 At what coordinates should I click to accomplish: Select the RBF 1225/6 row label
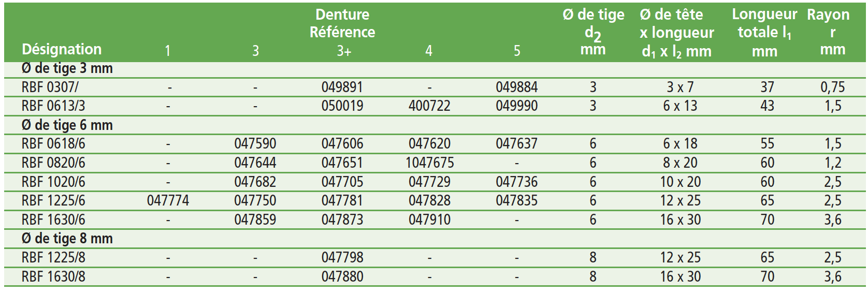click(x=53, y=201)
